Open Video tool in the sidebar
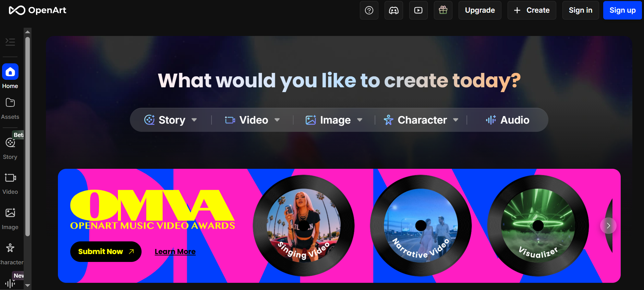The image size is (644, 290). click(x=10, y=183)
